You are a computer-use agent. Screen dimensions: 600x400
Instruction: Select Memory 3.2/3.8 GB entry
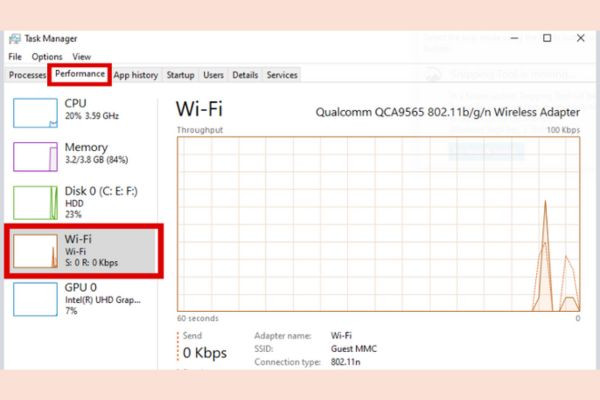point(82,157)
